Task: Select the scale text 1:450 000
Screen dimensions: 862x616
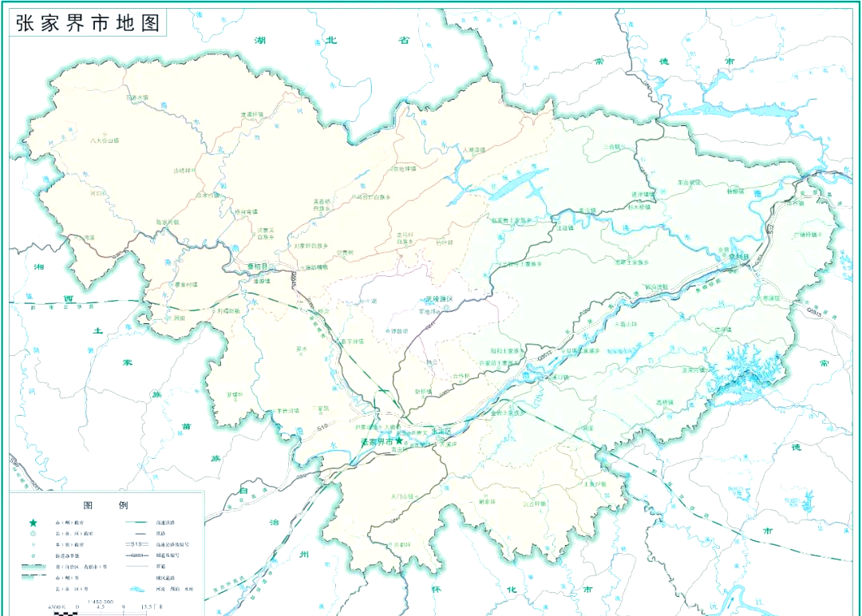Action: (100, 602)
